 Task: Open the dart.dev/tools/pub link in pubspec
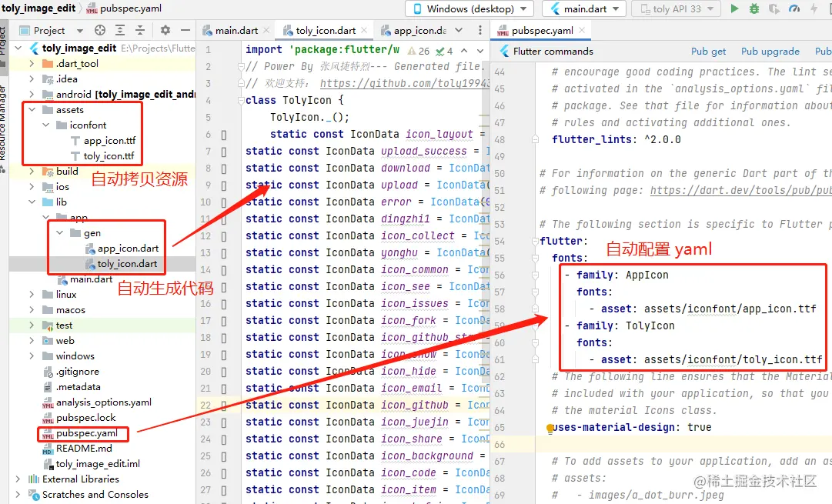tap(740, 191)
